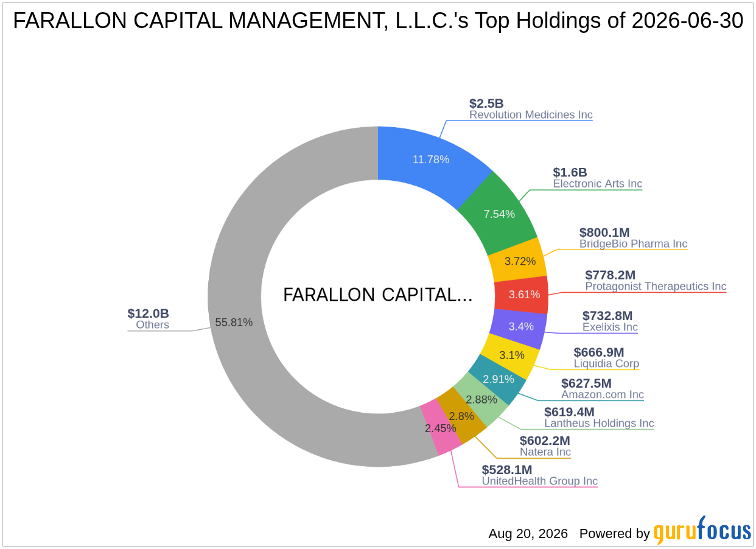
Task: Select the yellow Liquidia 3.1% slice
Action: [512, 355]
